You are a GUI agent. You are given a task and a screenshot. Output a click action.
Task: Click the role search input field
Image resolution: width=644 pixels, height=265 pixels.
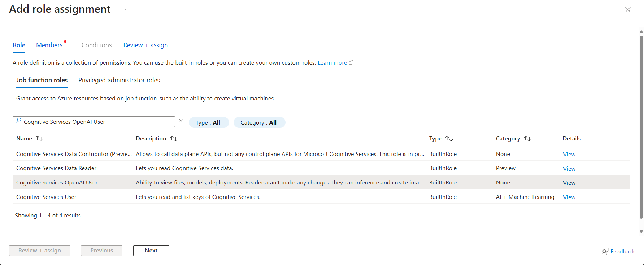point(97,122)
